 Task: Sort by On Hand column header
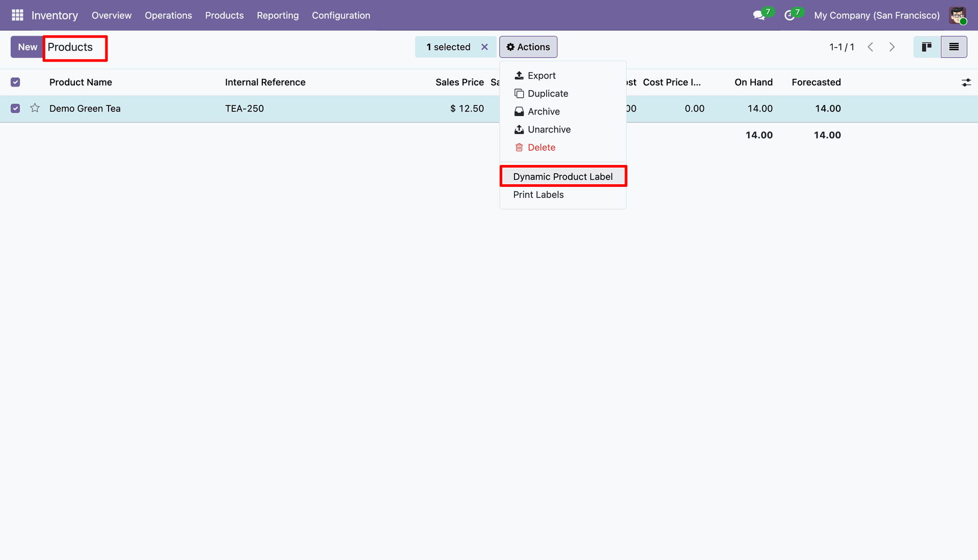[753, 82]
